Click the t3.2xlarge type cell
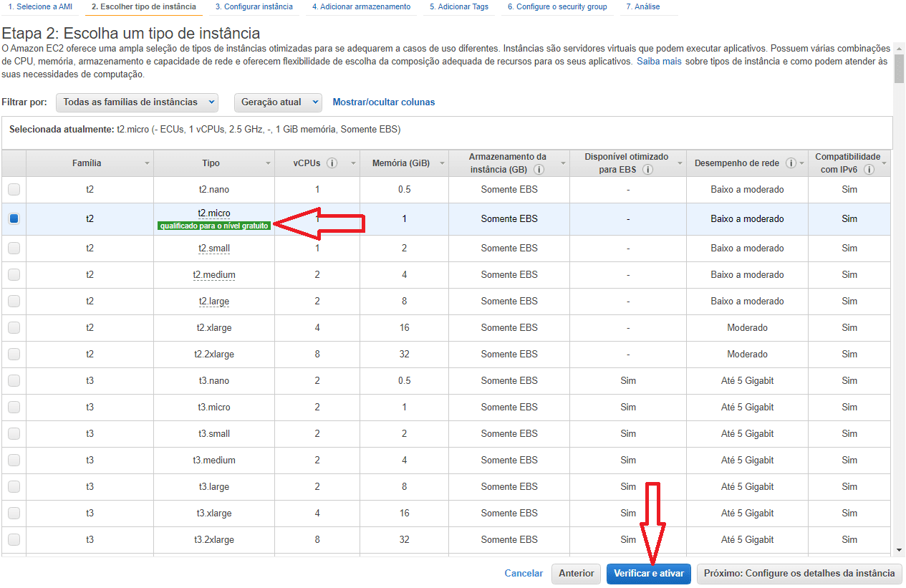 point(214,540)
